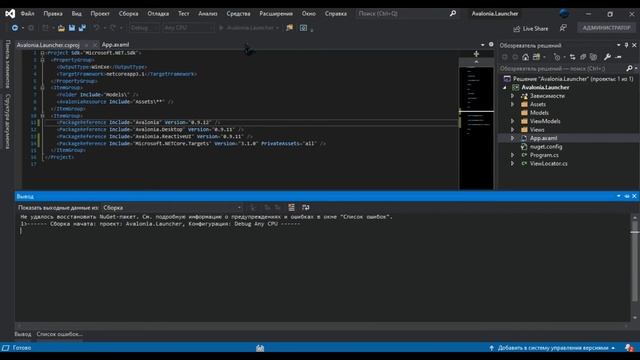The height and width of the screenshot is (360, 640).
Task: Click the Solution Explorer search magnifier icon
Action: pyautogui.click(x=629, y=69)
